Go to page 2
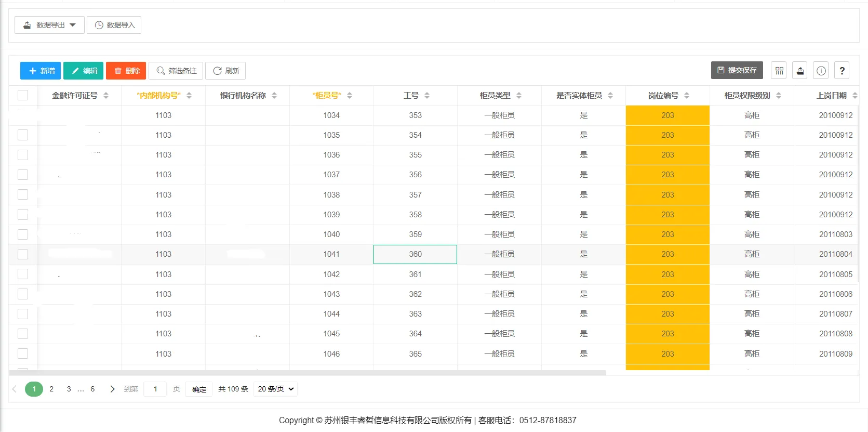Screen dimensions: 868x432 pos(51,389)
